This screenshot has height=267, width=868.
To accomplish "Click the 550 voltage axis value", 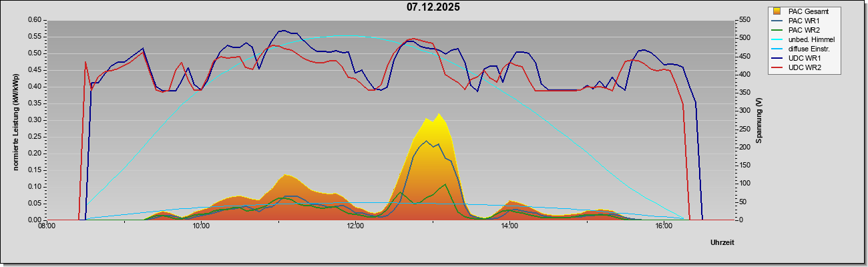I will 743,20.
